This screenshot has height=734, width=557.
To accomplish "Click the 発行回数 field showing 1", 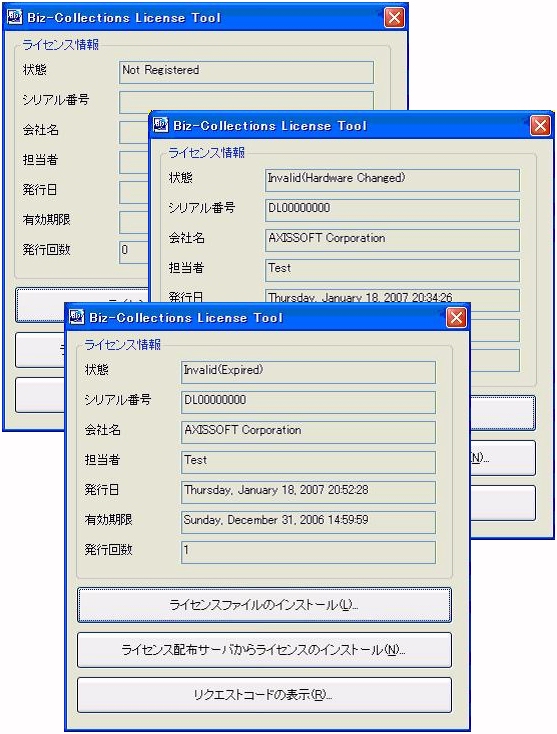I will tap(308, 552).
